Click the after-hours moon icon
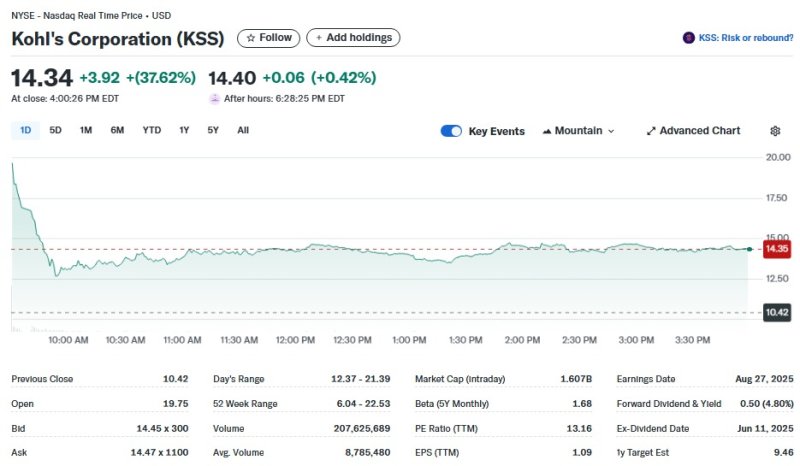 click(x=215, y=99)
